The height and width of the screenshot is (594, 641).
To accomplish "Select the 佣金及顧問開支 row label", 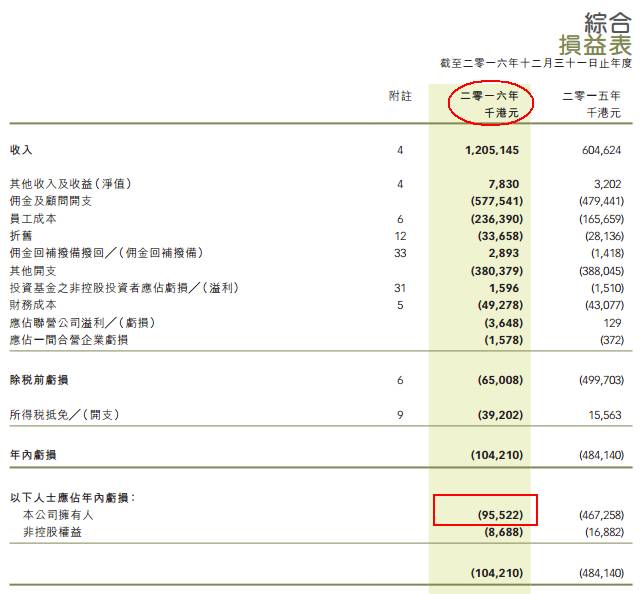I will 51,201.
